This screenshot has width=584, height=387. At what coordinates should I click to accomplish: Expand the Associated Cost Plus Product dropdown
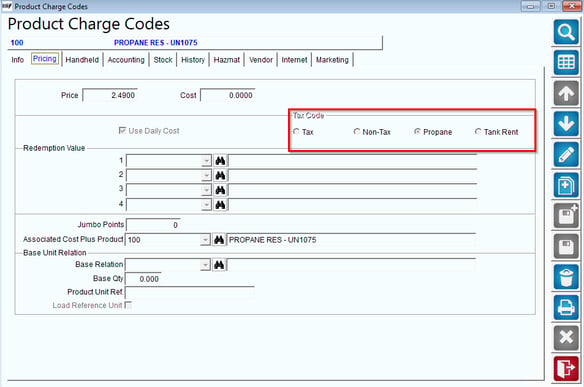(205, 240)
